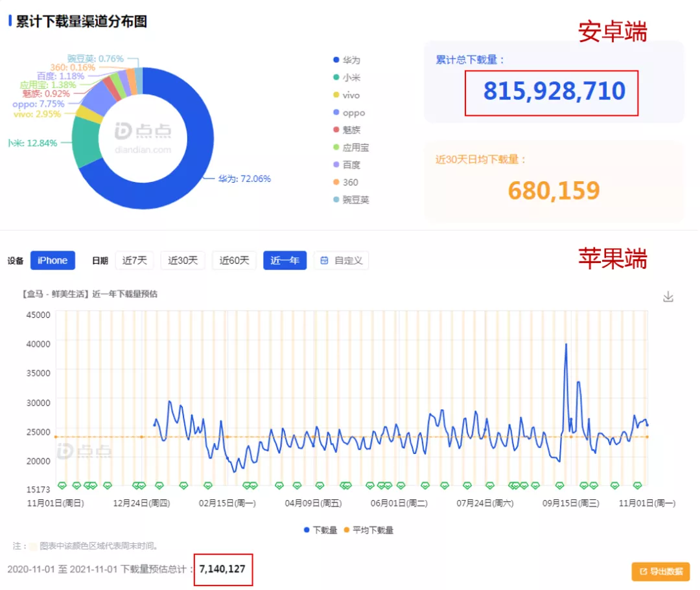Click the 06月01日(周二) x-axis label

click(399, 503)
